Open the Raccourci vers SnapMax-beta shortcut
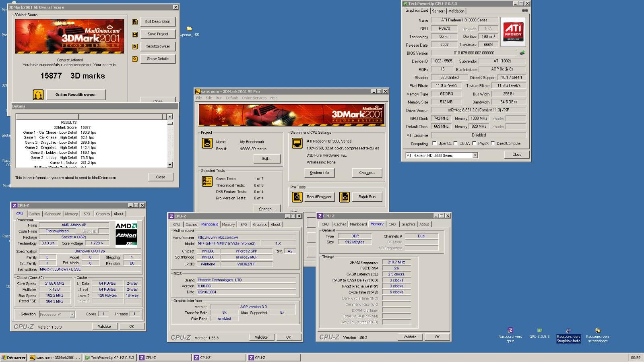Image resolution: width=644 pixels, height=362 pixels. click(x=568, y=335)
